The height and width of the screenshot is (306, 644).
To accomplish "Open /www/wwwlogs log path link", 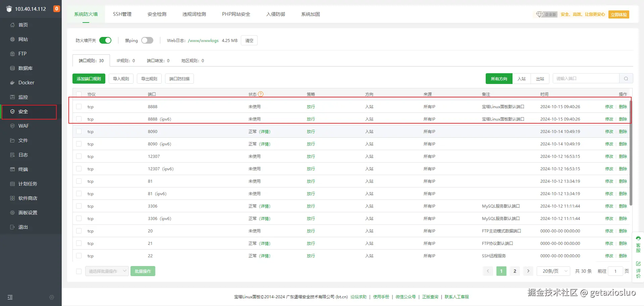I will (x=203, y=41).
